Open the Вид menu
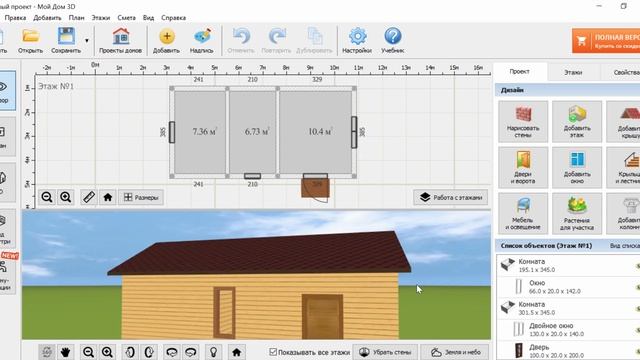The width and height of the screenshot is (640, 360). click(148, 18)
